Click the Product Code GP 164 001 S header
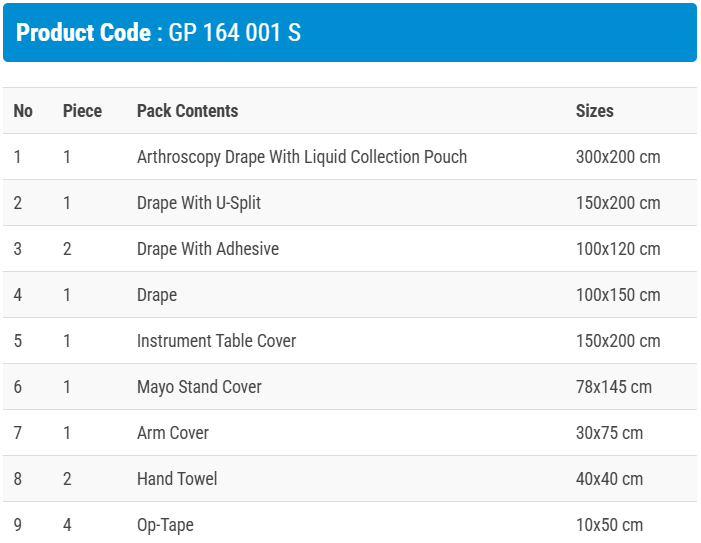This screenshot has height=543, width=701. tap(159, 33)
